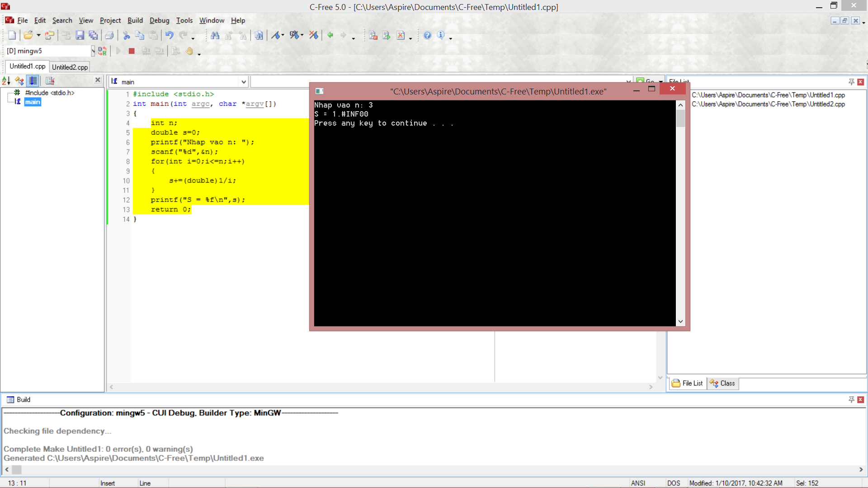Select main function in symbol tree

[x=33, y=102]
